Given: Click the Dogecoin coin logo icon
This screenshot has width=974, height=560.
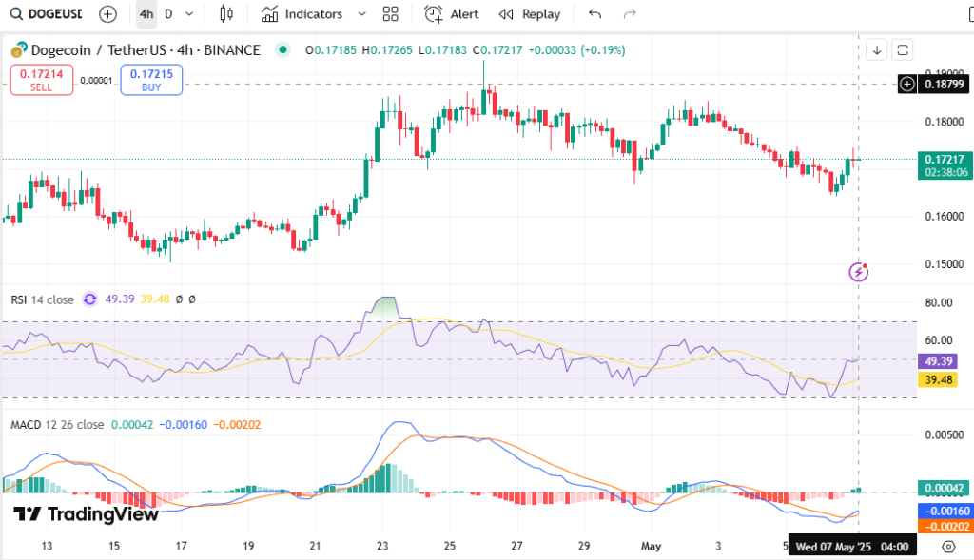Looking at the screenshot, I should click(19, 49).
